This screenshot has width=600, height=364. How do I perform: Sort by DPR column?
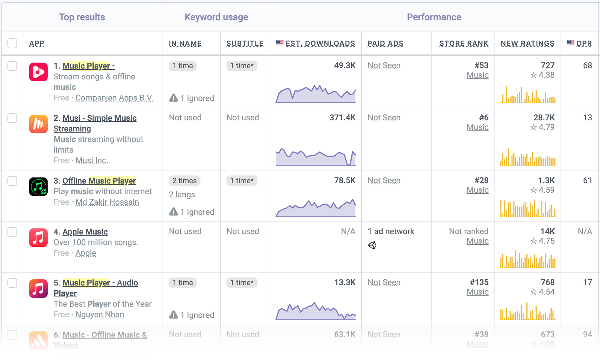pyautogui.click(x=584, y=44)
